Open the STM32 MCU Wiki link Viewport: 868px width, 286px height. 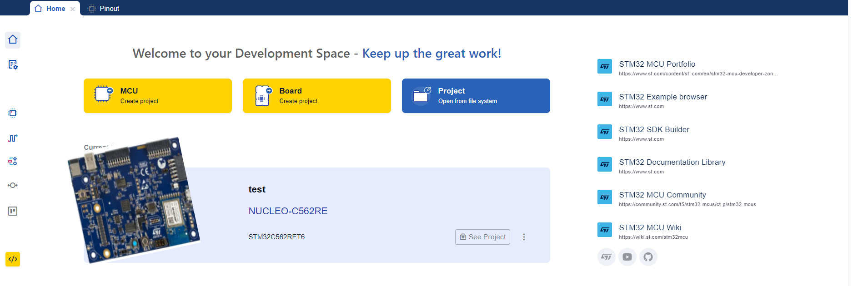pos(650,228)
